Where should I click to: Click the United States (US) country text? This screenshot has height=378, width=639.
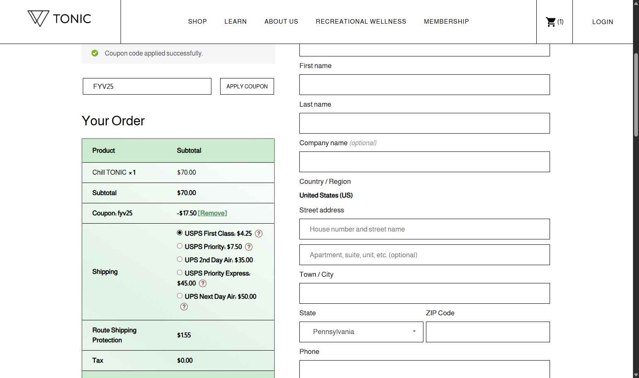pos(326,196)
